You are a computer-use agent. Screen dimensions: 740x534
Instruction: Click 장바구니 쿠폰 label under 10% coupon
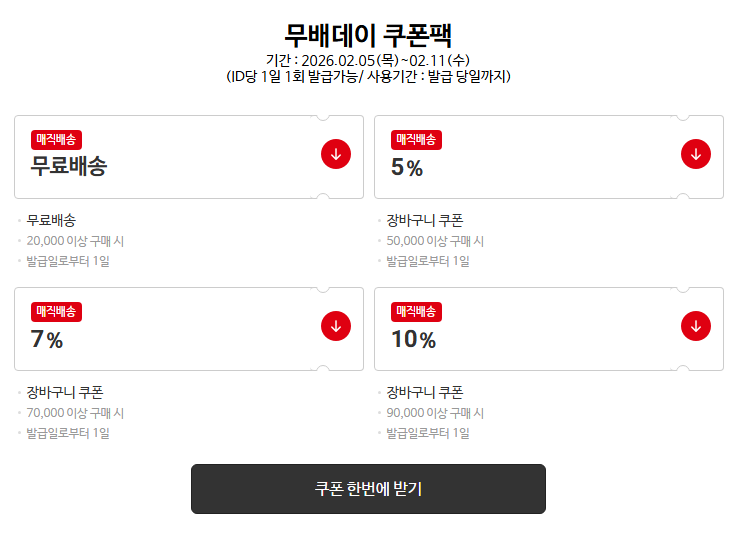[x=425, y=392]
